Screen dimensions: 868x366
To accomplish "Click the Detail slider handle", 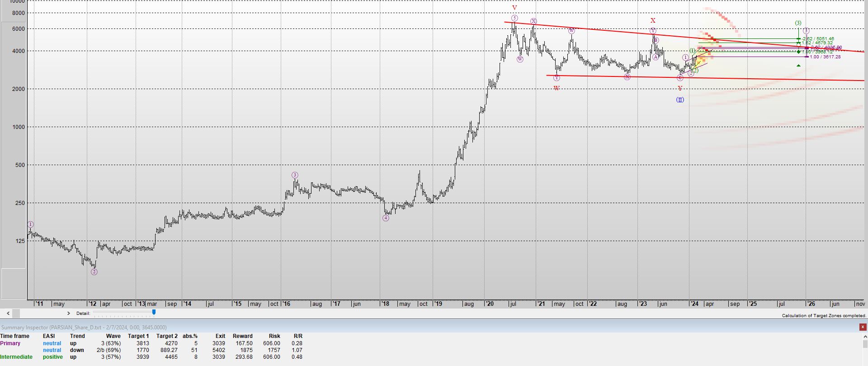I will 154,313.
